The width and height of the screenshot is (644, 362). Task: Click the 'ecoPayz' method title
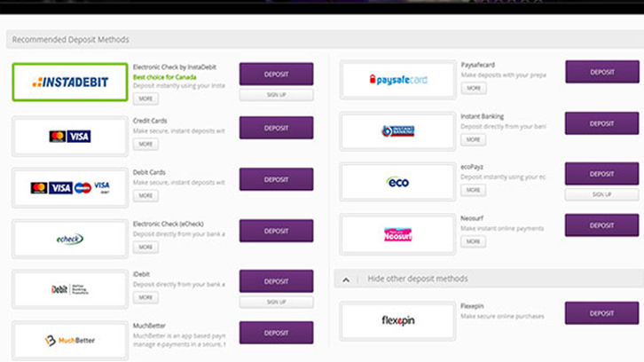[x=472, y=167]
